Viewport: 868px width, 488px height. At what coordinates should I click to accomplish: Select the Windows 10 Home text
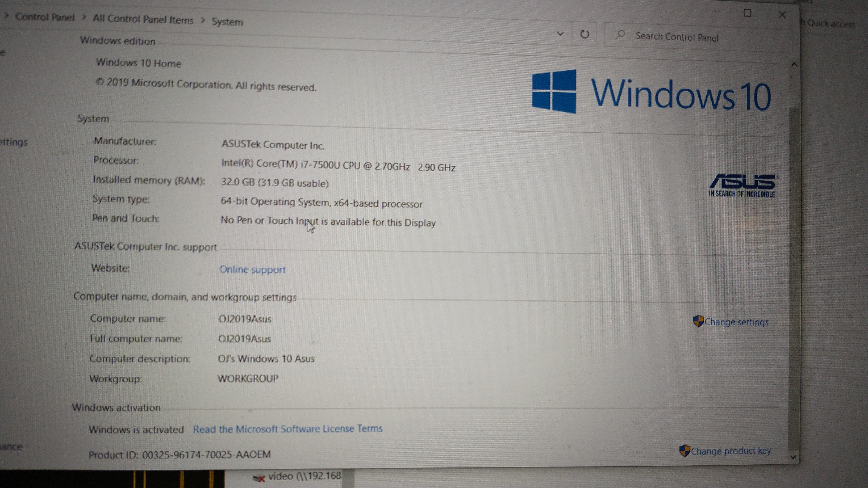tap(139, 63)
